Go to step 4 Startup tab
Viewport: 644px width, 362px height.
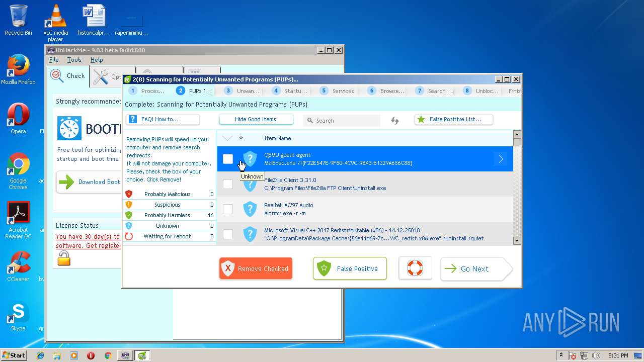point(290,91)
